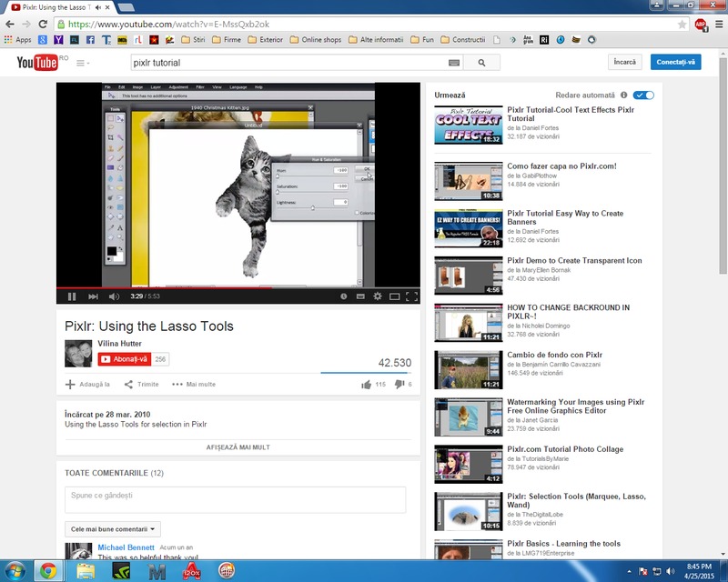This screenshot has width=728, height=582.
Task: Share the video via Trimite
Action: click(x=142, y=385)
